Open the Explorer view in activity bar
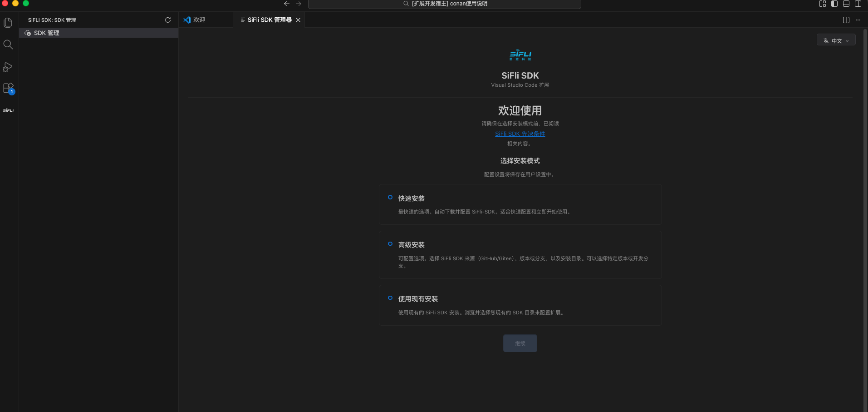868x412 pixels. click(8, 23)
